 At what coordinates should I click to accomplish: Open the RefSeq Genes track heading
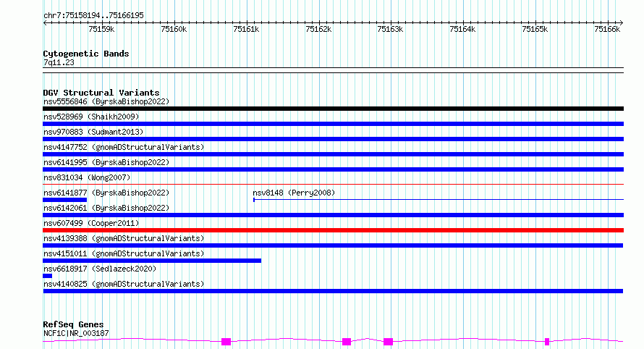[73, 324]
